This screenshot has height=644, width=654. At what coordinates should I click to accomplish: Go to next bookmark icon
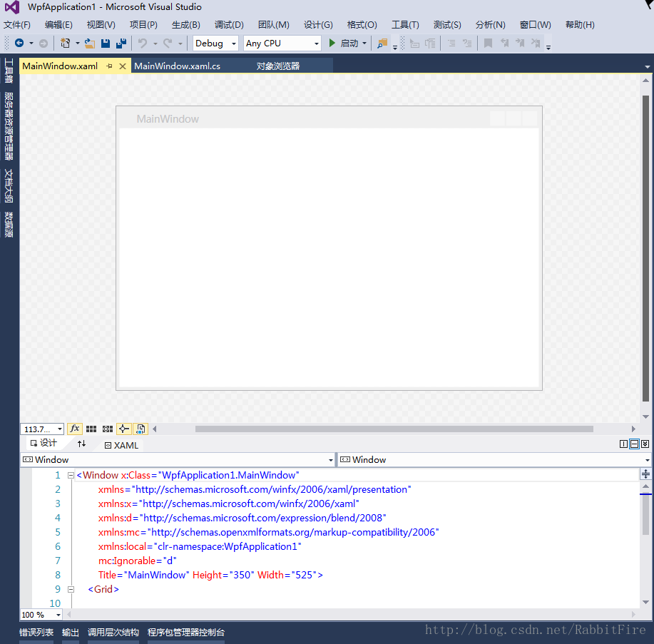tap(520, 43)
